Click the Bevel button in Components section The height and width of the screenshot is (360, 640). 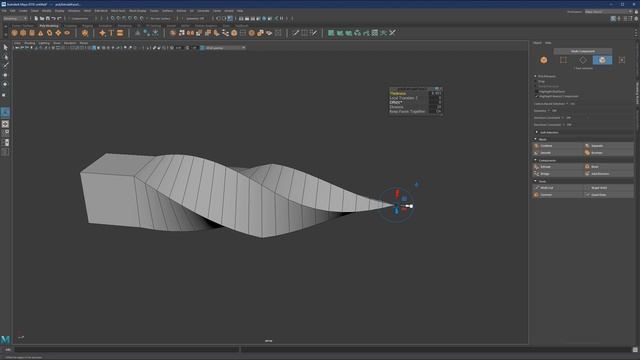coord(609,167)
